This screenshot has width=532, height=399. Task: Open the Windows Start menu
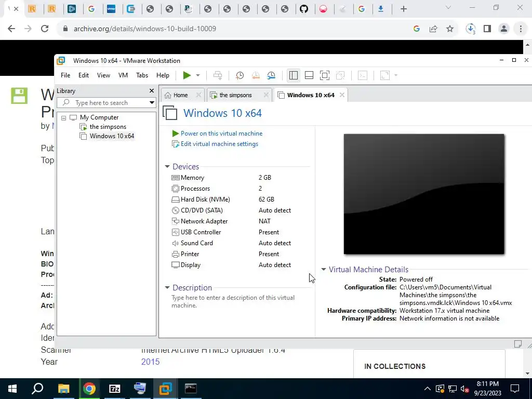pos(12,389)
